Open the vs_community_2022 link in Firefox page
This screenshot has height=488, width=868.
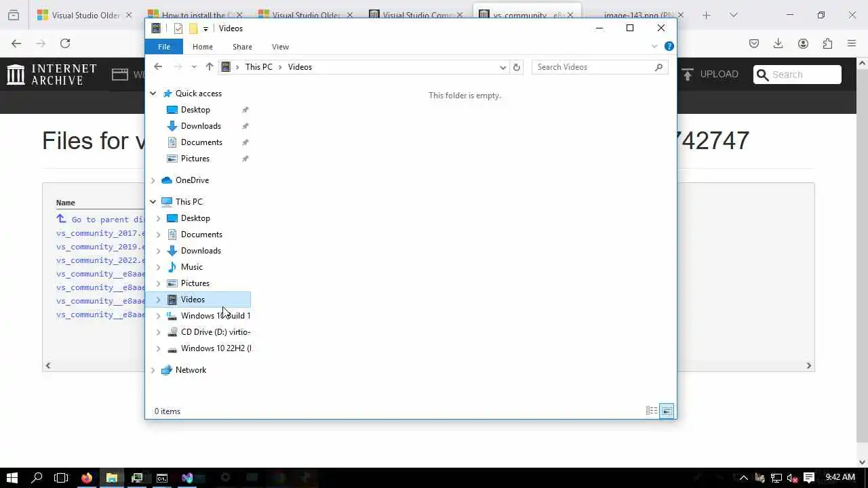100,260
